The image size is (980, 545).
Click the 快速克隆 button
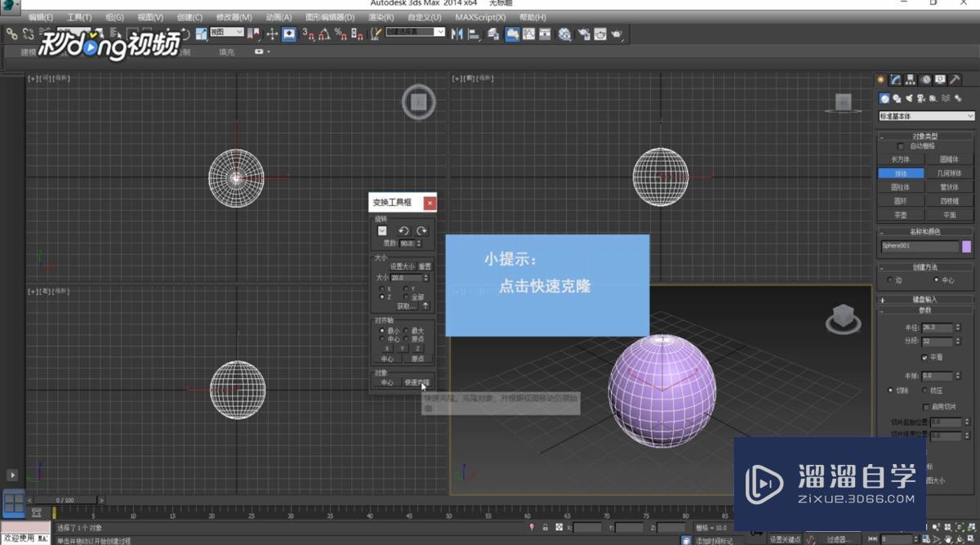coord(419,382)
